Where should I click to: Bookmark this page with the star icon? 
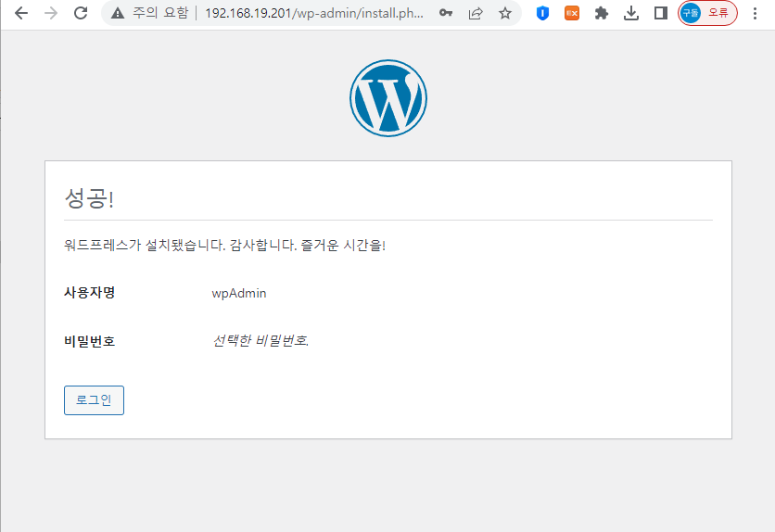[x=504, y=13]
